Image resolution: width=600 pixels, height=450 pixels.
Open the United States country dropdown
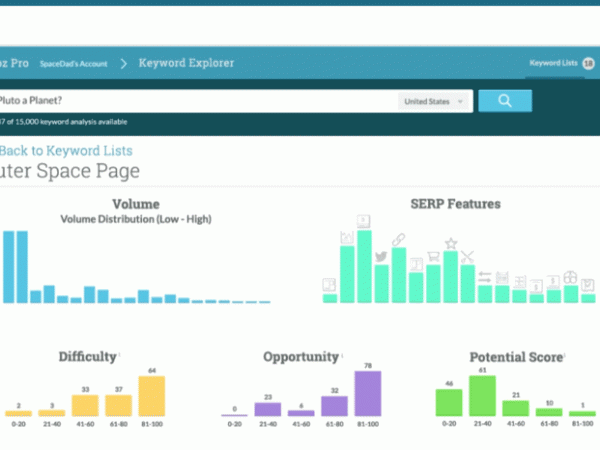433,101
